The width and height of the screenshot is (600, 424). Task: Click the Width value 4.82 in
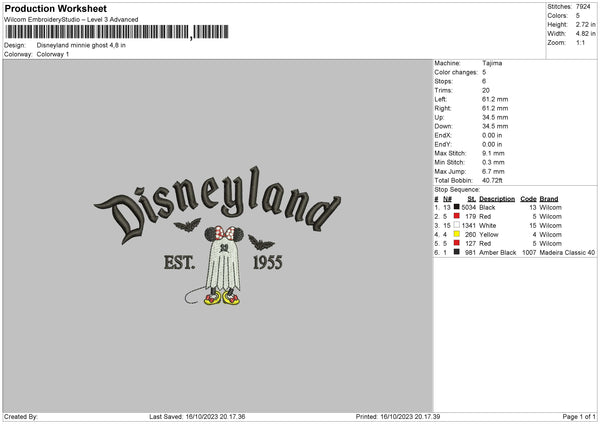pyautogui.click(x=586, y=34)
